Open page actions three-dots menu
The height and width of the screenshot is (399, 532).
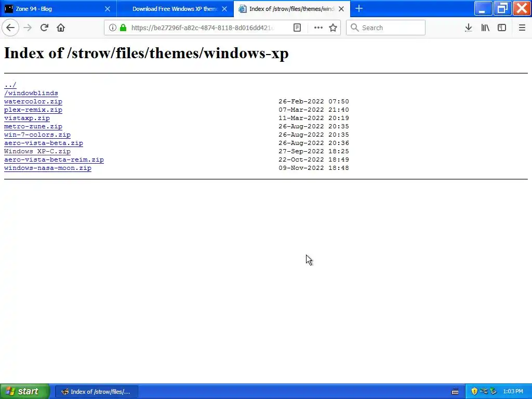point(318,28)
